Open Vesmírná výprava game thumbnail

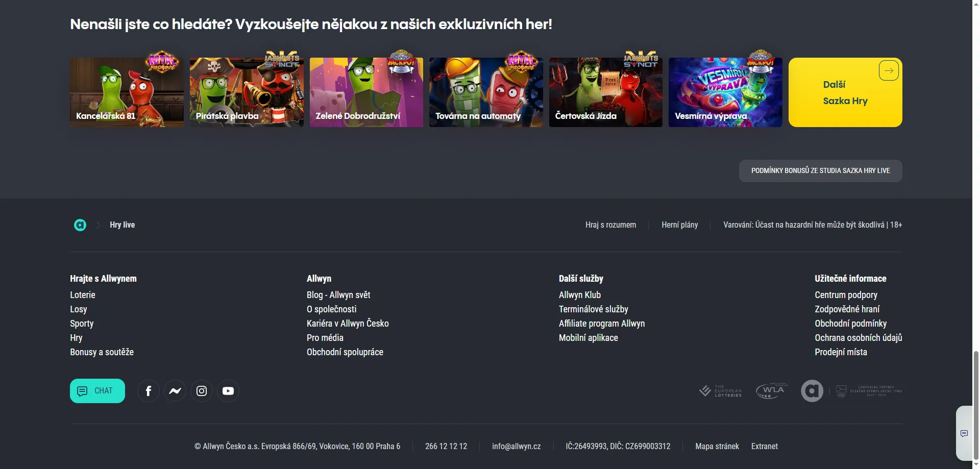point(725,92)
